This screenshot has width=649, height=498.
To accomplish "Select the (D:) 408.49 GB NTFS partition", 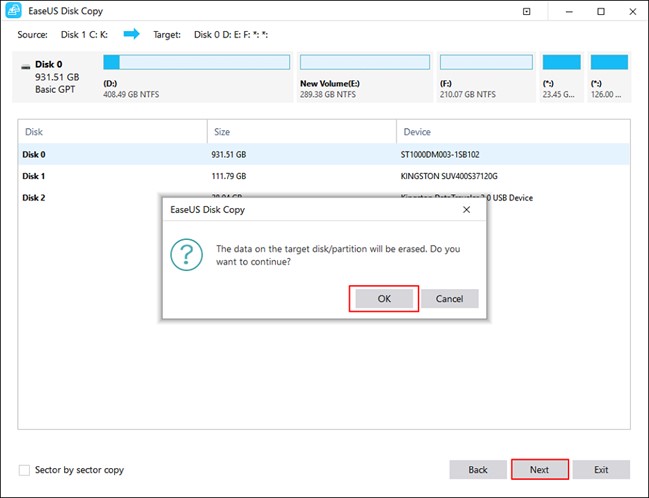I will tap(196, 77).
